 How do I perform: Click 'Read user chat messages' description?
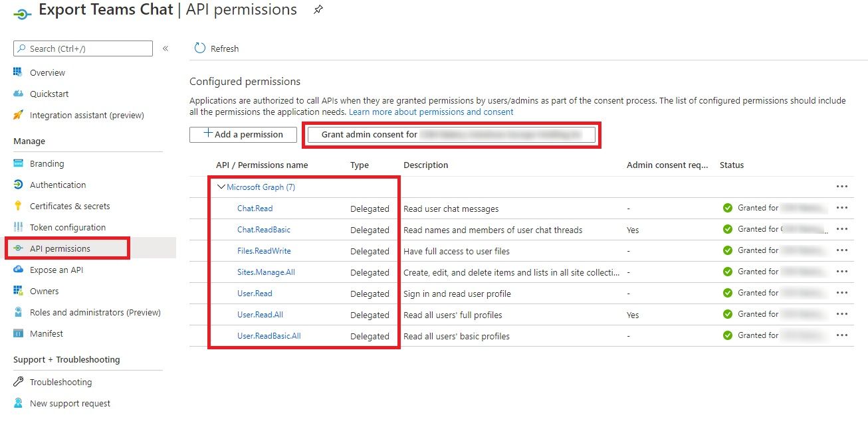tap(451, 209)
